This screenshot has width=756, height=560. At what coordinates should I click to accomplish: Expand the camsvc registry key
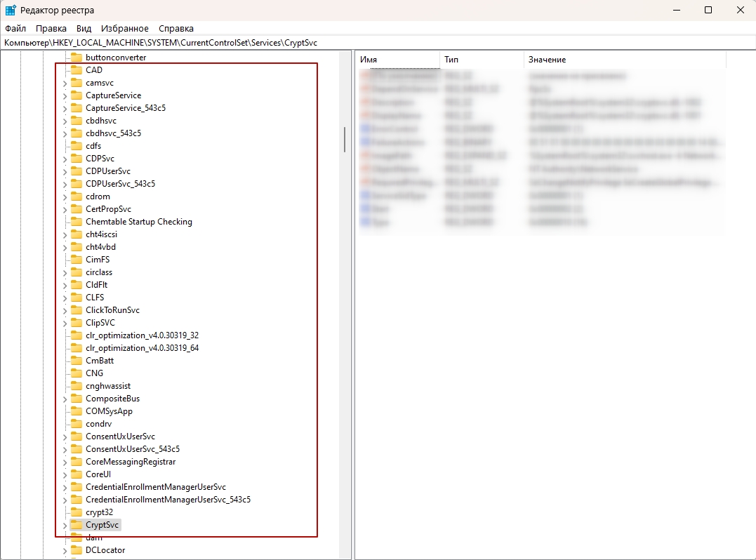65,83
